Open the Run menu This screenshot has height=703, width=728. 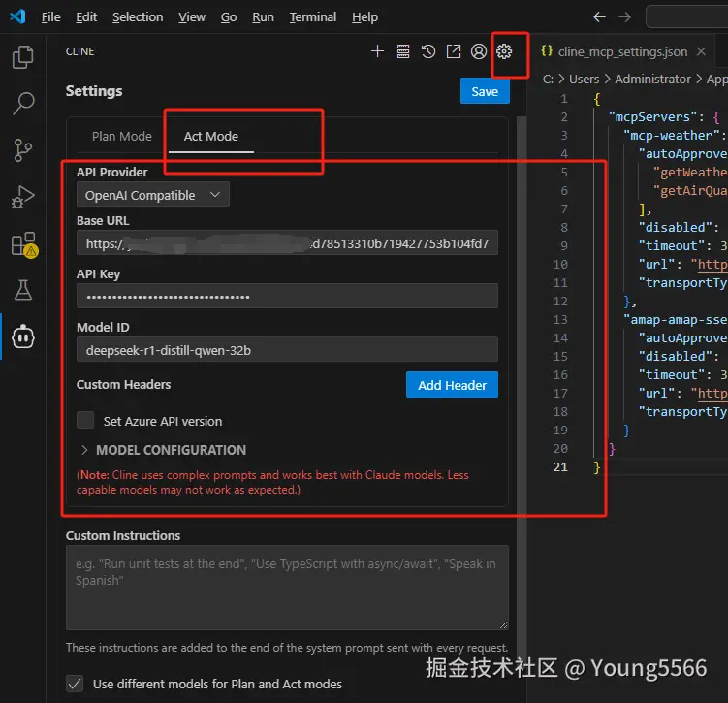click(x=263, y=17)
